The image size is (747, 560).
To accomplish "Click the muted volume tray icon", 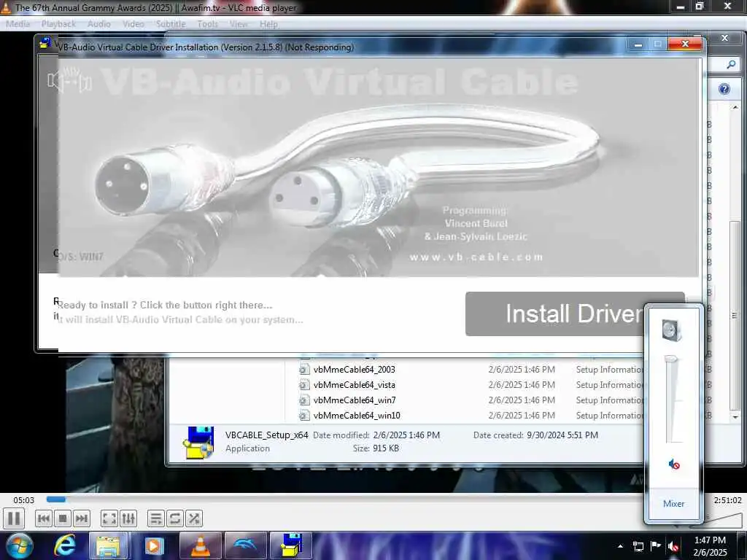I will coord(673,546).
